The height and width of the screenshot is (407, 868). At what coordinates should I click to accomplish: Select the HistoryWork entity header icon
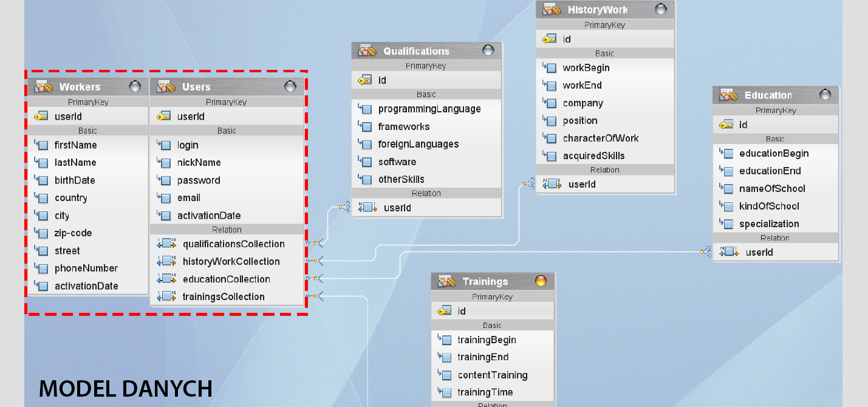pos(552,10)
